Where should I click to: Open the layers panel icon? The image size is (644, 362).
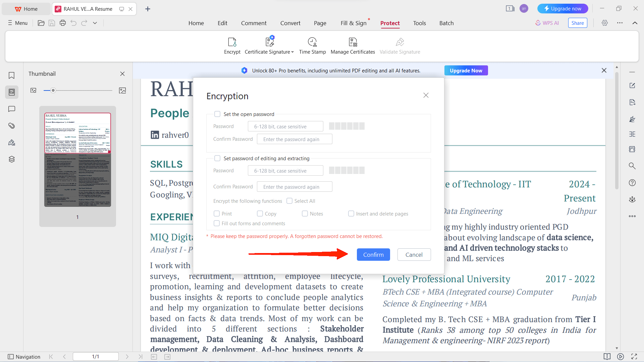(x=12, y=159)
